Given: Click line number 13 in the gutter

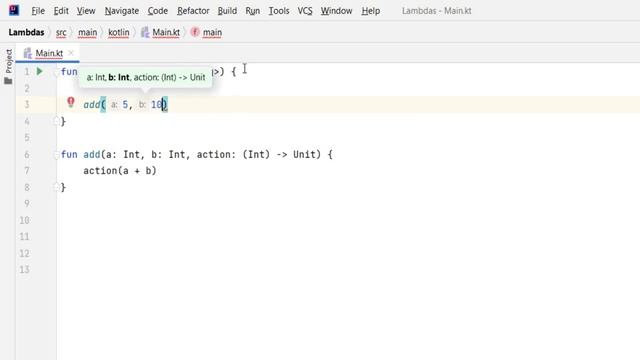Looking at the screenshot, I should coord(24,269).
